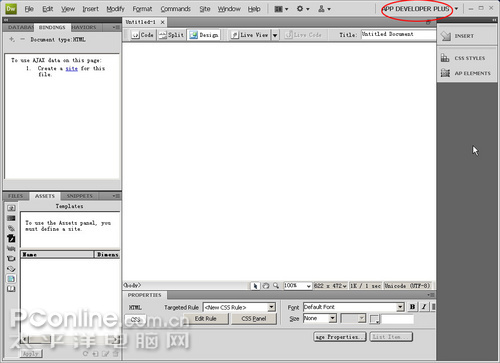Viewport: 500px width, 363px height.
Task: Switch Properties panel to CSS mode
Action: tap(135, 319)
